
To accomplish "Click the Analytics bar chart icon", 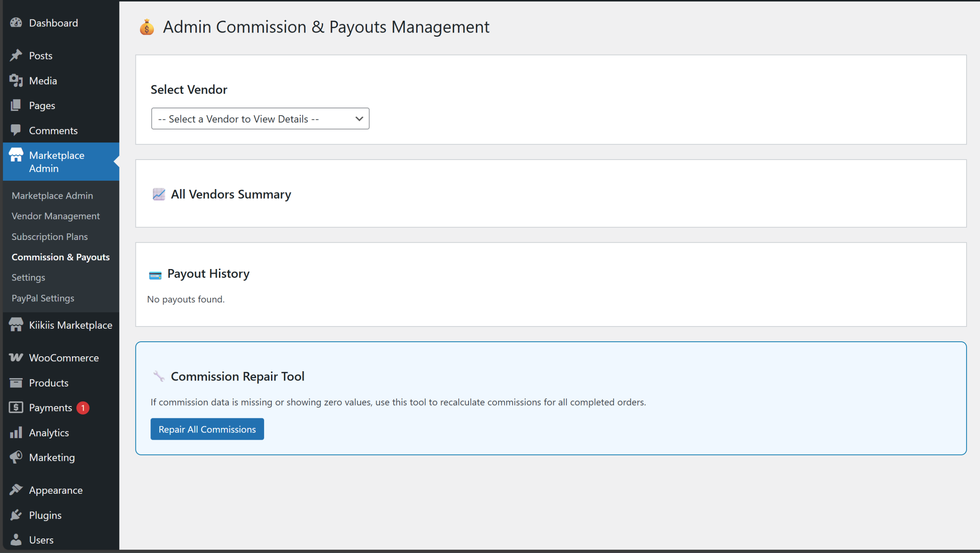I will (x=16, y=432).
